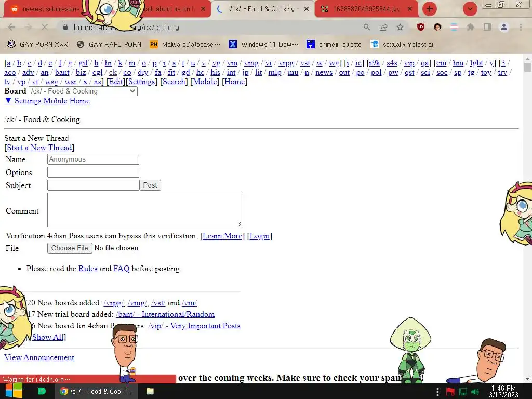Click the Post button

[x=150, y=185]
